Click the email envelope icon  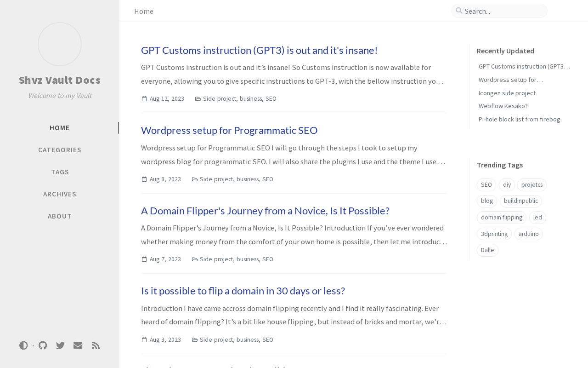[x=78, y=345]
